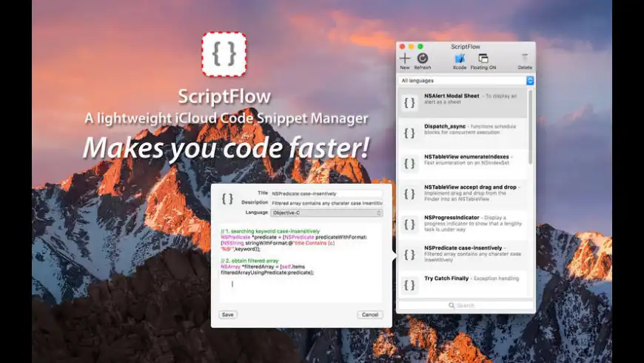The image size is (644, 363).
Task: Click braces icon of NSTableView accept drag and drop
Action: [409, 194]
